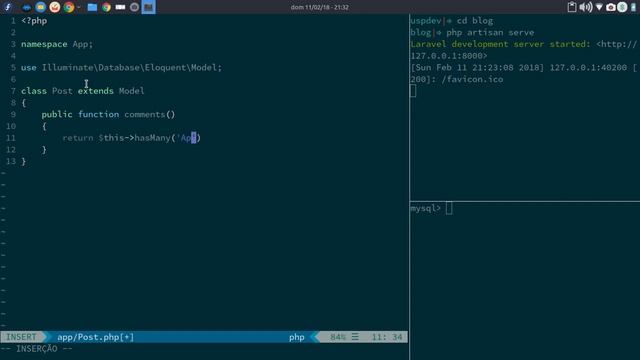
Task: Click the method name 'comments()'
Action: (150, 114)
